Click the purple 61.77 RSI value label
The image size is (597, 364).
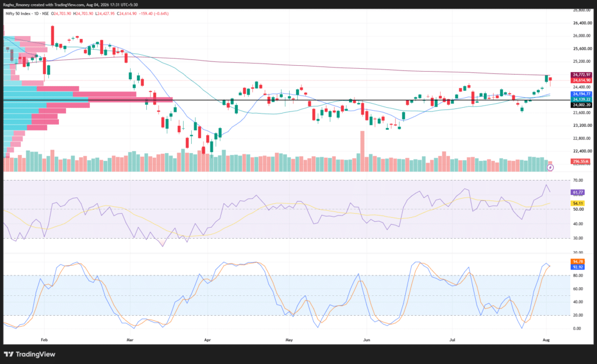pyautogui.click(x=578, y=192)
